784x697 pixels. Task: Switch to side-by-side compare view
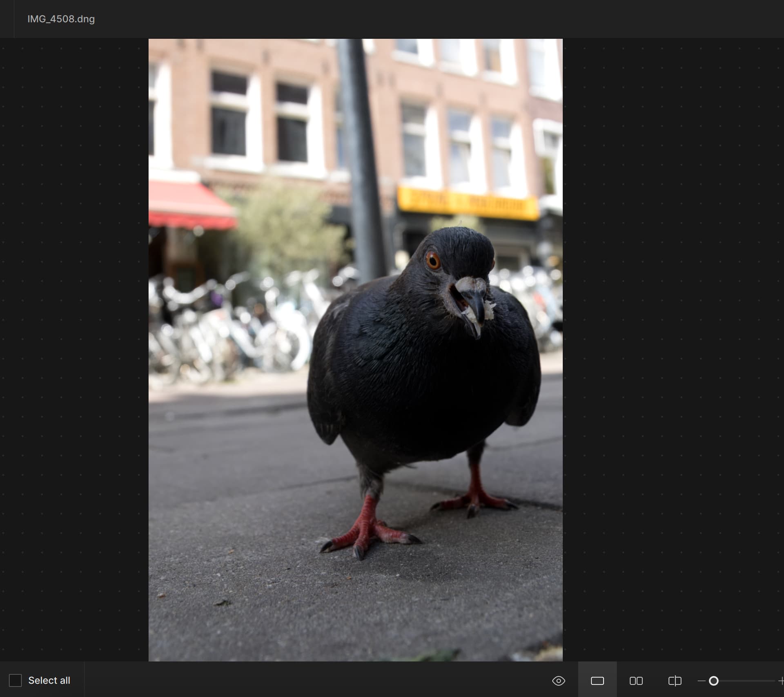pyautogui.click(x=636, y=681)
